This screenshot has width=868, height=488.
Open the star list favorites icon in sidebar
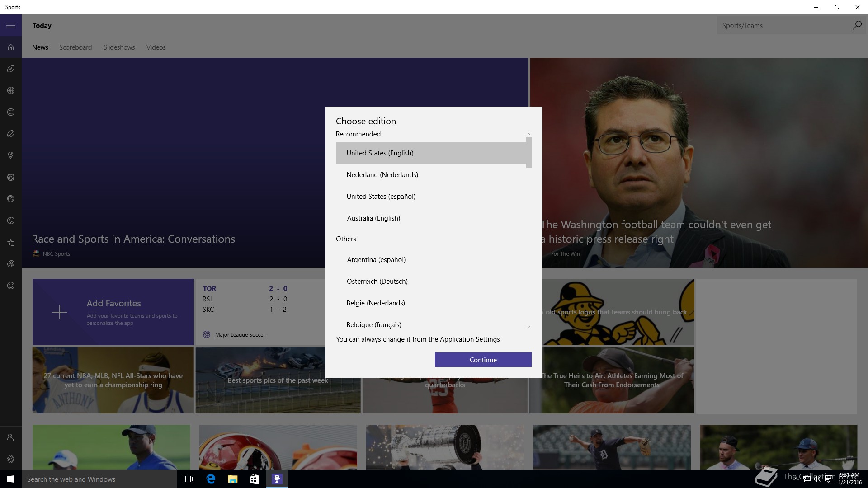tap(11, 242)
